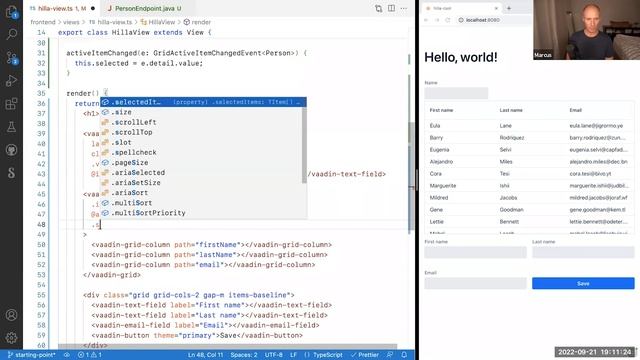
Task: Click the feedback icon in the status bar
Action: [390, 355]
